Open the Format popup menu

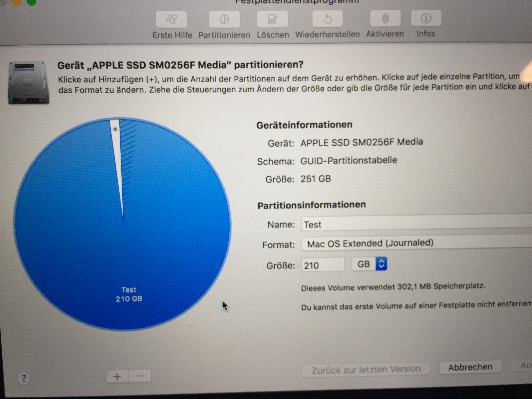point(416,243)
